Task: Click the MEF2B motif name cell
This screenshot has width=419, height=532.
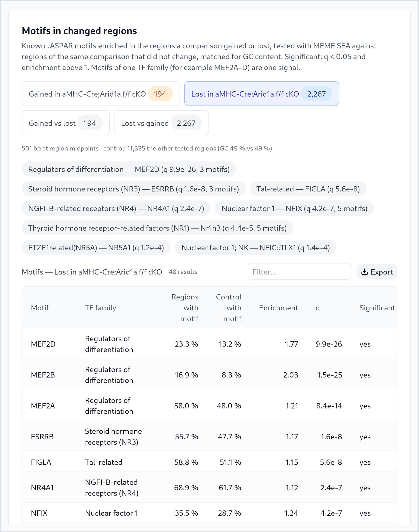Action: pos(43,375)
